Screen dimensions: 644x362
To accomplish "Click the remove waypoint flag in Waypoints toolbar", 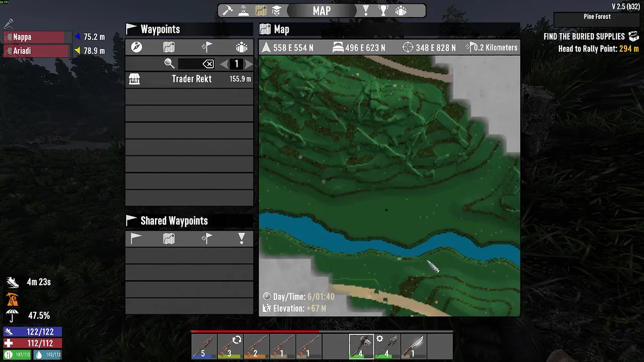I will (207, 47).
